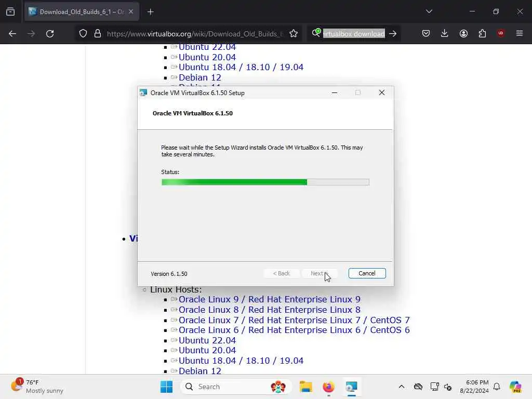This screenshot has height=399, width=532.
Task: Close the Download_Old_Builds_6_1 tab
Action: click(131, 11)
